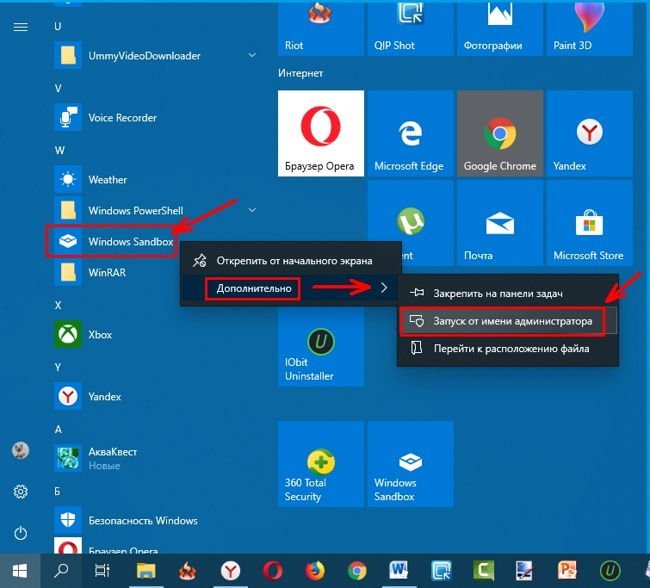This screenshot has width=650, height=588.
Task: Launch Firefox from the taskbar
Action: 315,571
